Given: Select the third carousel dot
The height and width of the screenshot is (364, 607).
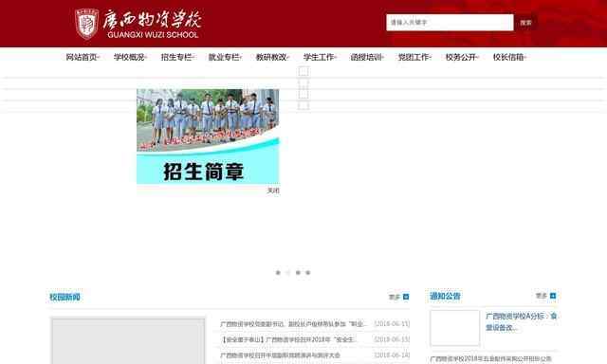Looking at the screenshot, I should coord(298,273).
